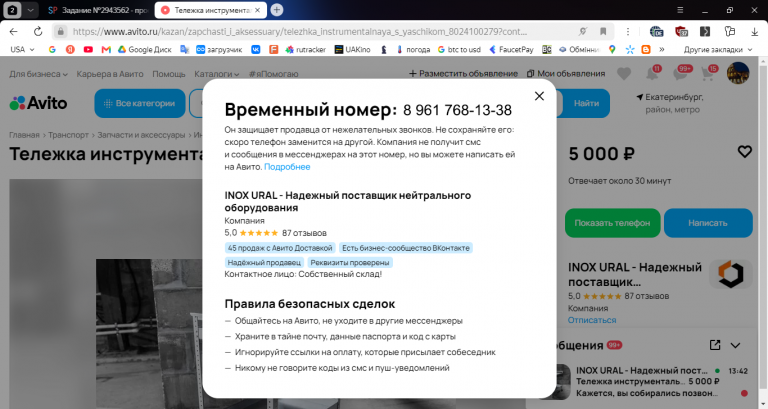Screen dimensions: 768x409
Task: Show more bookmarks with the double-chevron
Action: [662, 49]
